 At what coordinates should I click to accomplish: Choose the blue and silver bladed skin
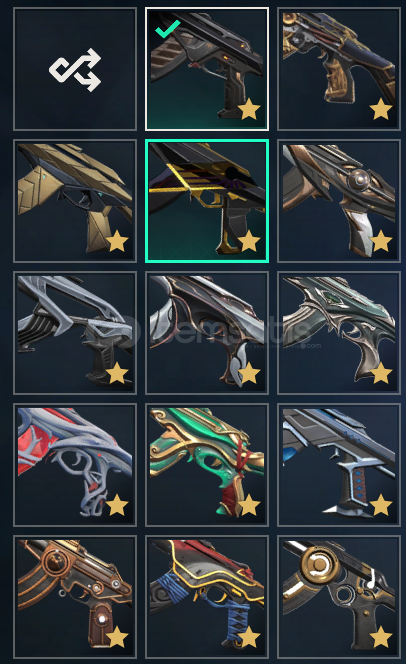[339, 465]
